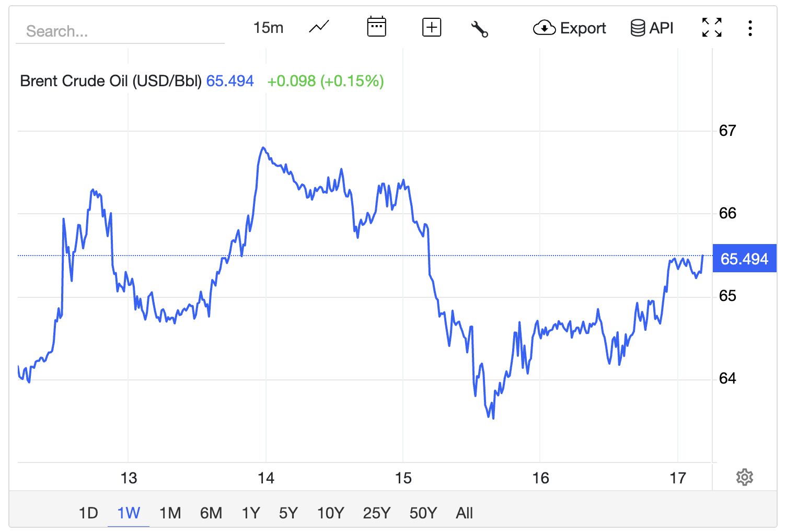
Task: Change chart type with line icon
Action: [x=319, y=27]
